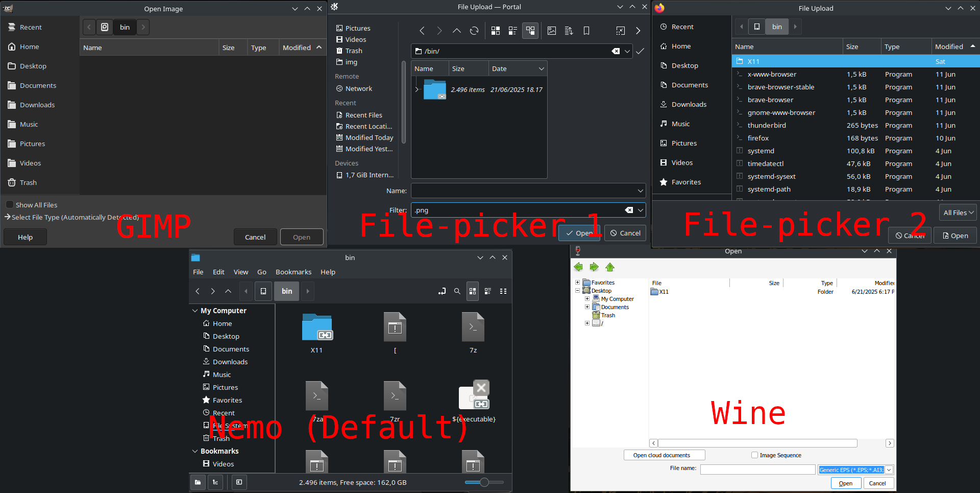This screenshot has height=493, width=980.
Task: Toggle image preview icon in Portal dialog
Action: point(552,31)
